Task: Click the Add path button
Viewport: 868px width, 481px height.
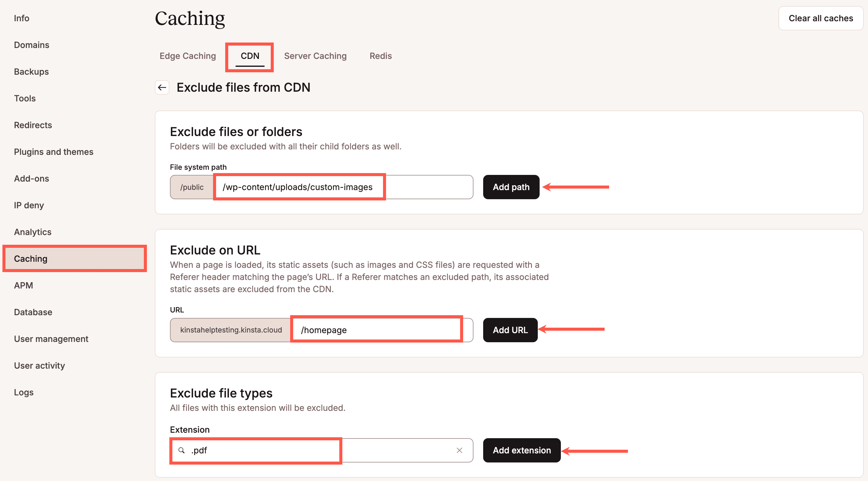Action: click(511, 187)
